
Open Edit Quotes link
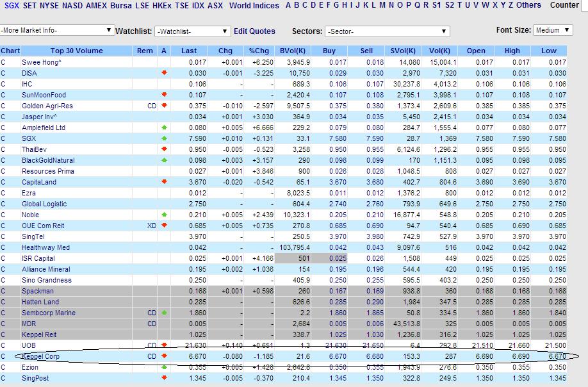pyautogui.click(x=254, y=31)
